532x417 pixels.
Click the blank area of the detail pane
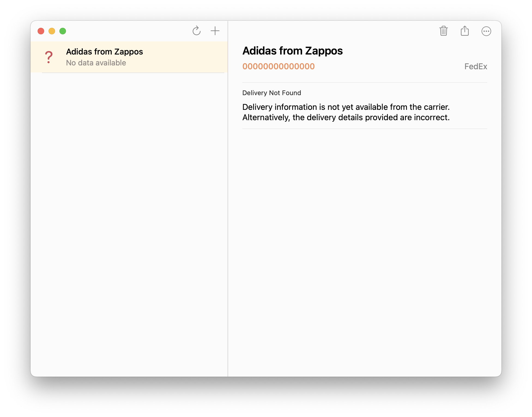[364, 245]
